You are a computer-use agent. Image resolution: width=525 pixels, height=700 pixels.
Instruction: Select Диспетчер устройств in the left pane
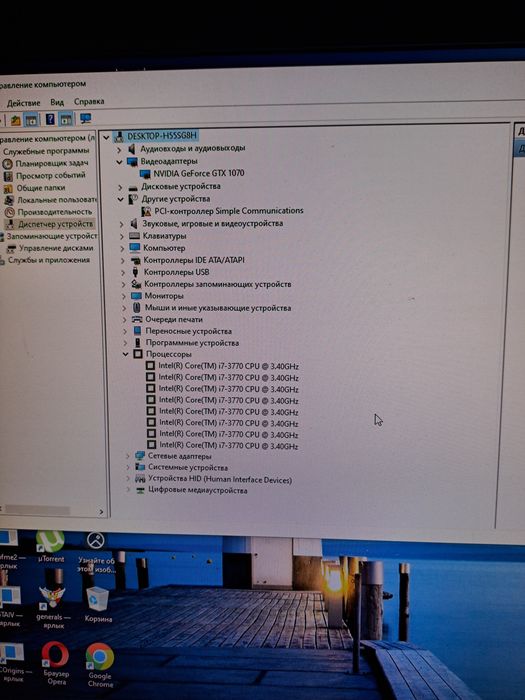tap(55, 224)
